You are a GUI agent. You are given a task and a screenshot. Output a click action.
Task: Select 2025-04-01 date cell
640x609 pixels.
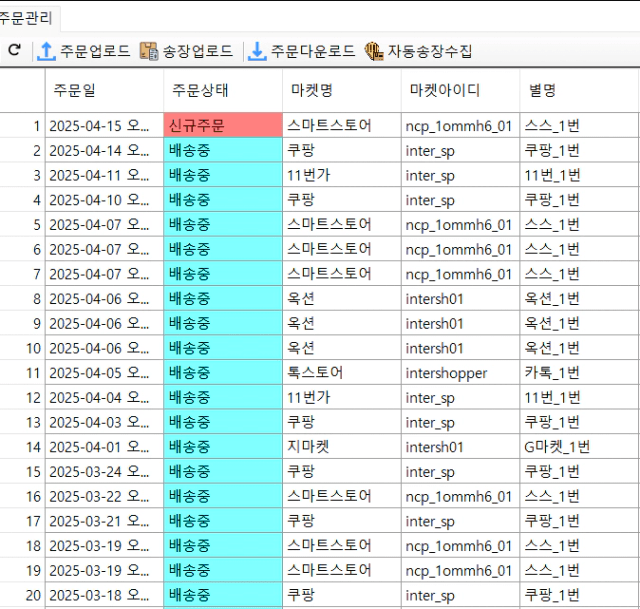pos(104,447)
